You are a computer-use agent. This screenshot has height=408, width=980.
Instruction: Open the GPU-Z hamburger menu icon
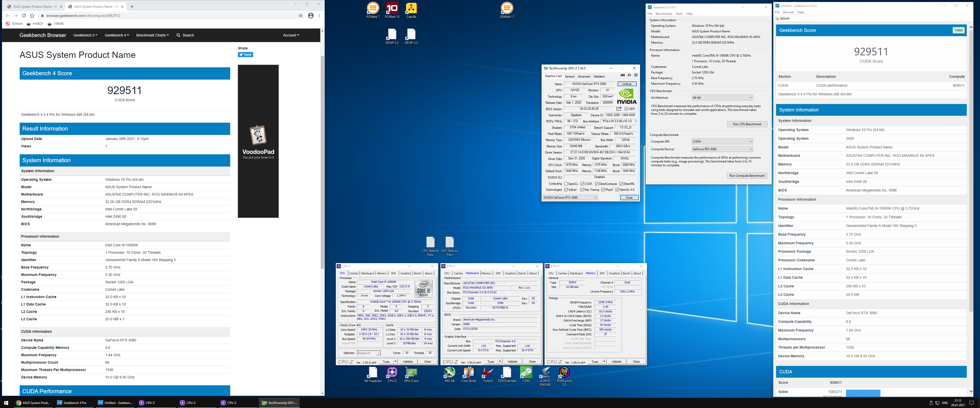coord(636,75)
